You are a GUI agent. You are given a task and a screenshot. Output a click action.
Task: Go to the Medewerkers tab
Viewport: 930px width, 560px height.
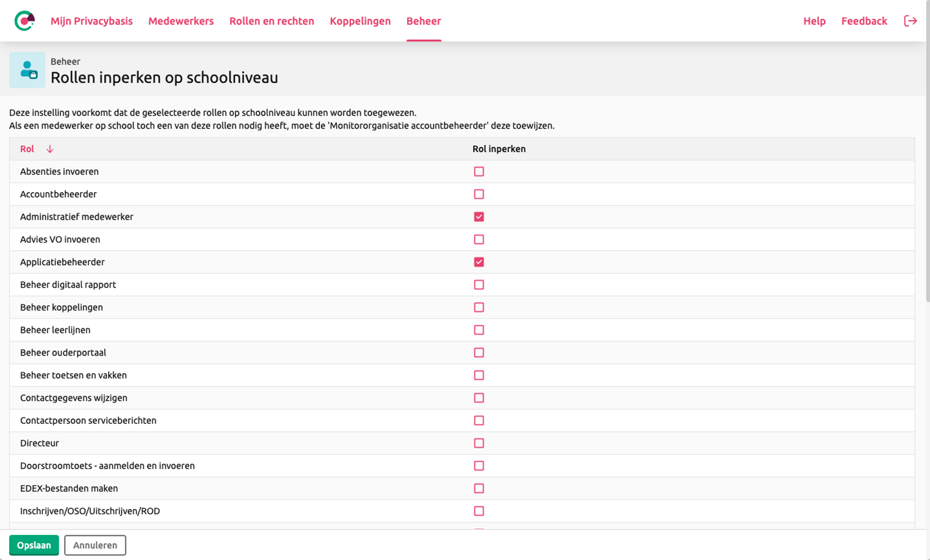coord(181,21)
